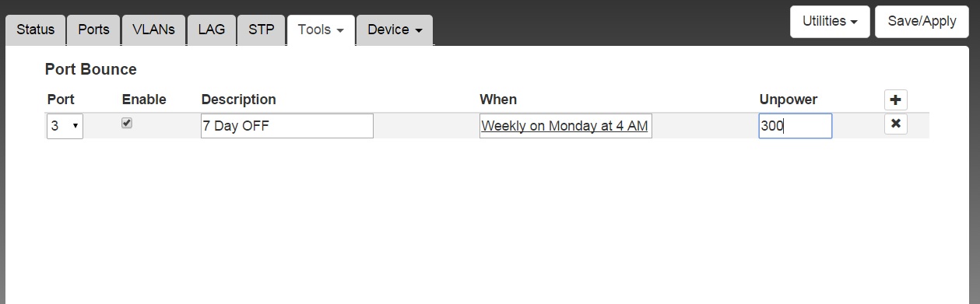Click the Enable column header
980x304 pixels.
[x=144, y=100]
